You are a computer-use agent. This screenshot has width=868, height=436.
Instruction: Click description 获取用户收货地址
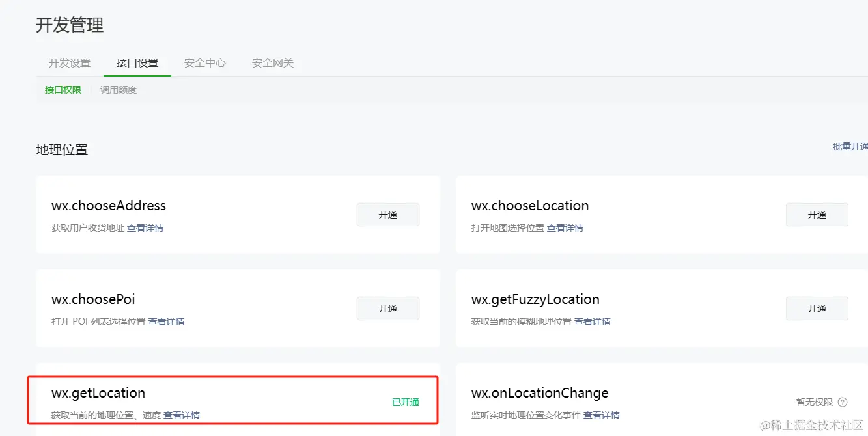coord(88,228)
